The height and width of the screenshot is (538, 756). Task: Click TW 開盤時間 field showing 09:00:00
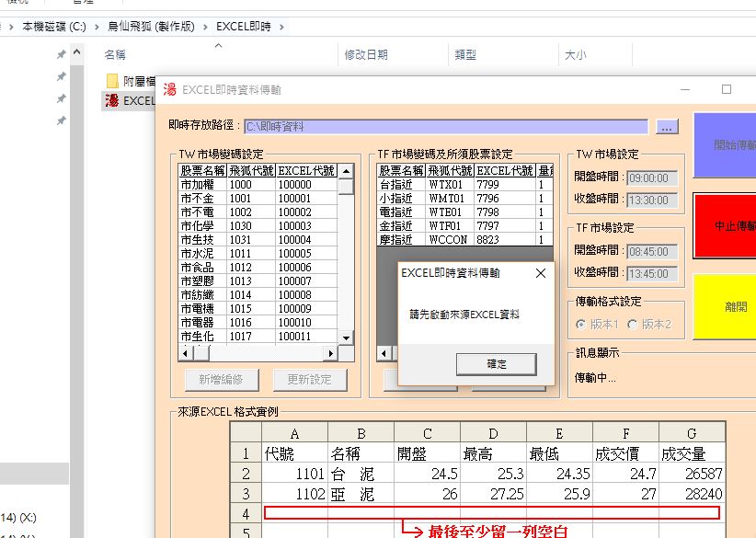point(652,177)
